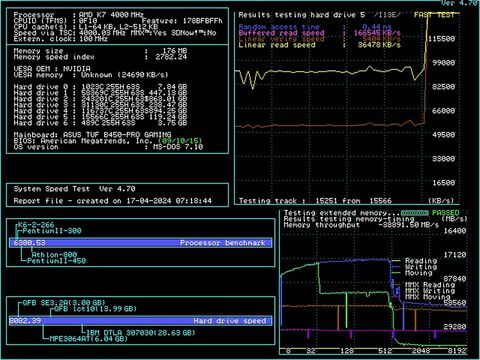Screen dimensions: 480x360
Task: Click the green 'PASSED' memory test status
Action: tap(446, 213)
